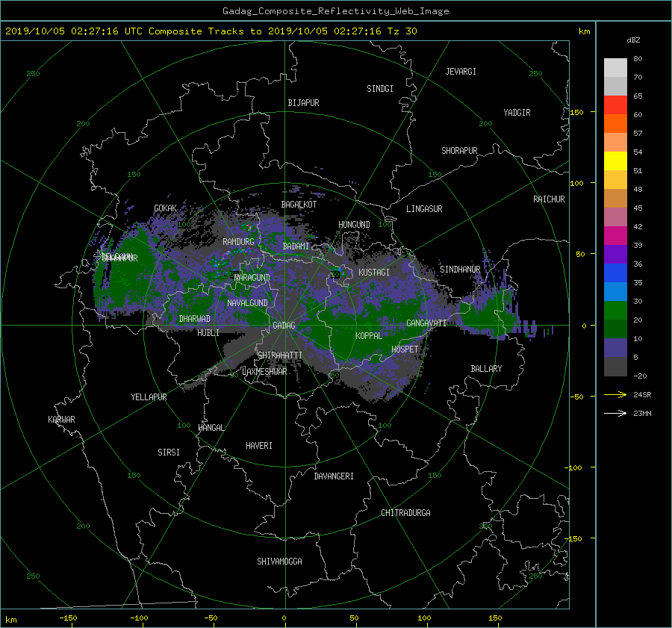Click the BADAMI city label
Viewport: 672px width, 628px height.
(296, 246)
